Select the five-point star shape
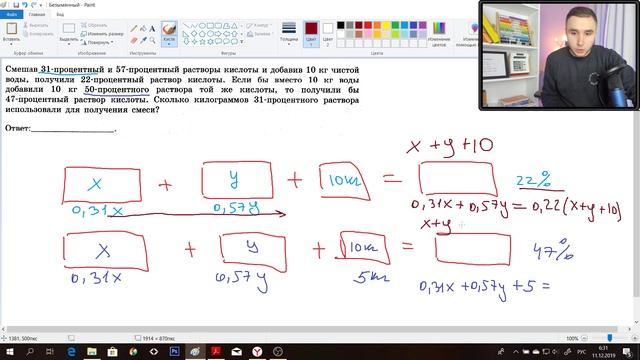Viewport: 640px width, 360px height. click(x=202, y=41)
